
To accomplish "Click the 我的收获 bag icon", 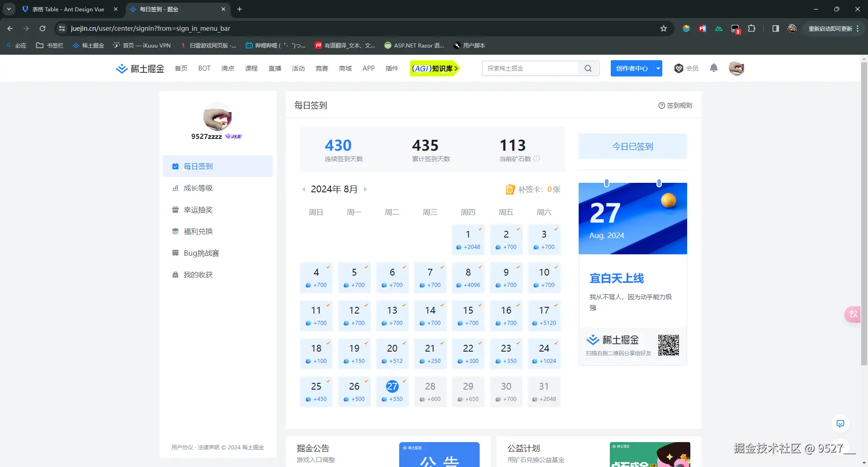I will click(x=175, y=275).
